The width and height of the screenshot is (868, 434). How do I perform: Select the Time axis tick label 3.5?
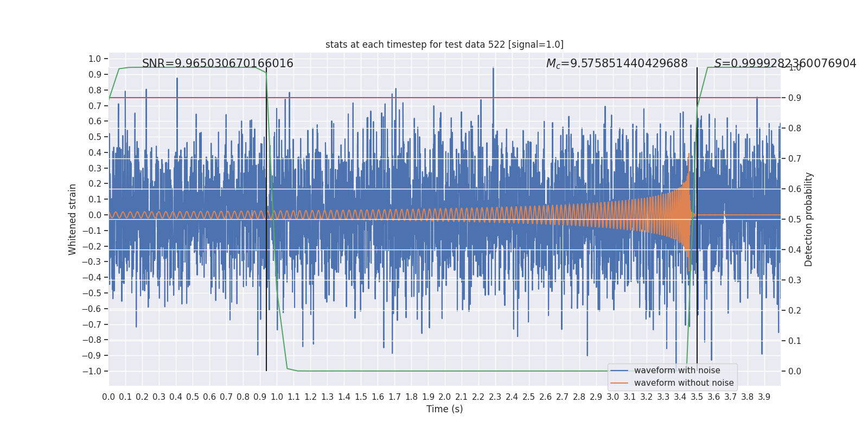tap(697, 397)
